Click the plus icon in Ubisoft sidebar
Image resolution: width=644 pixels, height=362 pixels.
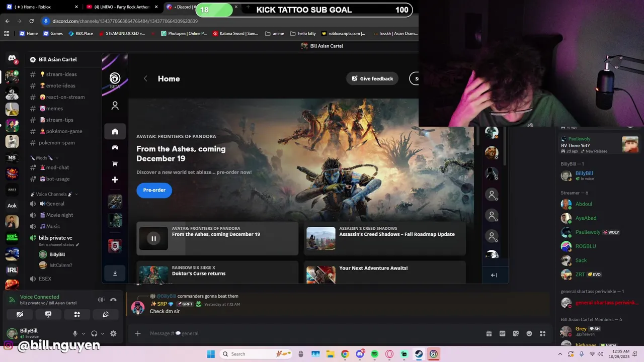tap(115, 179)
